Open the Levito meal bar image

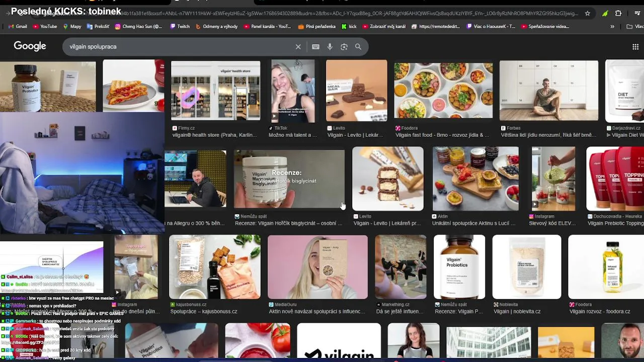coord(357,90)
